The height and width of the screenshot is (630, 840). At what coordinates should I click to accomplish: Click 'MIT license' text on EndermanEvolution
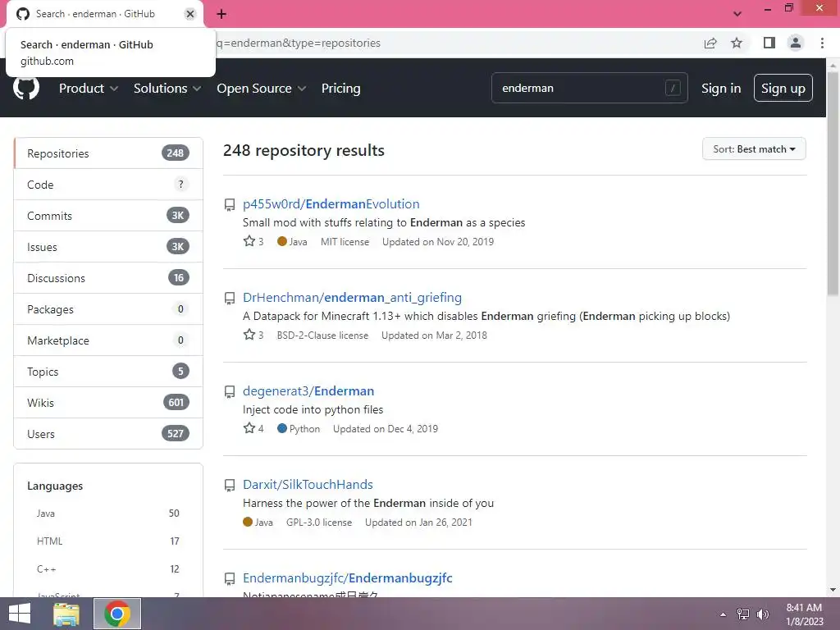point(345,242)
